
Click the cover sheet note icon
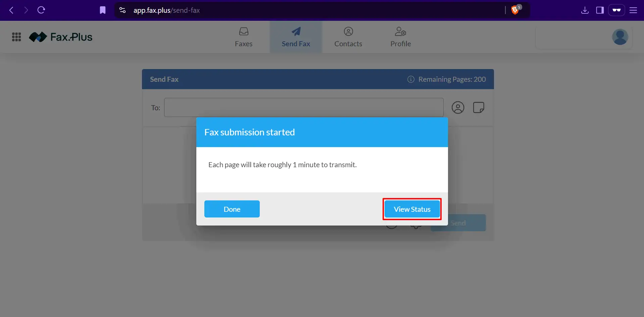478,108
